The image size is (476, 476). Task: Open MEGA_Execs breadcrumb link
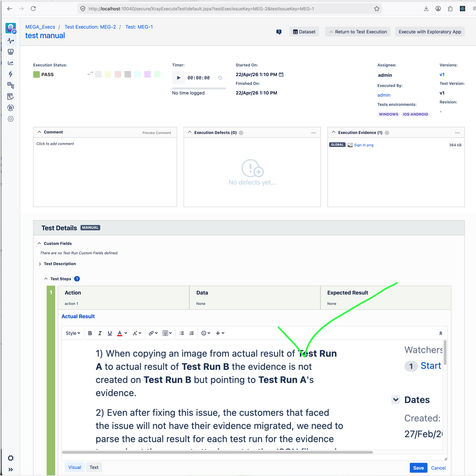pos(40,27)
